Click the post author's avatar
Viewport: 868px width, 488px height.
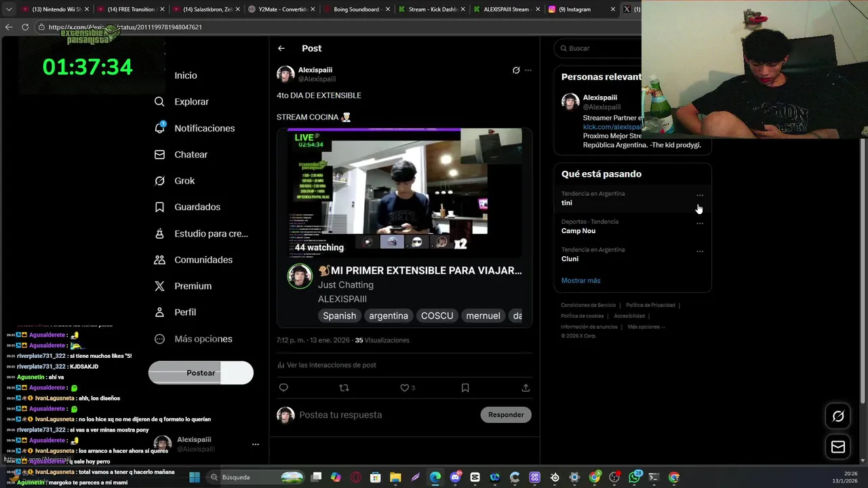click(285, 74)
